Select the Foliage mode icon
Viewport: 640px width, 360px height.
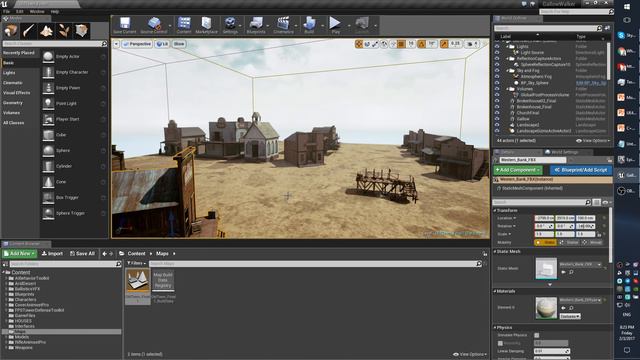point(64,31)
